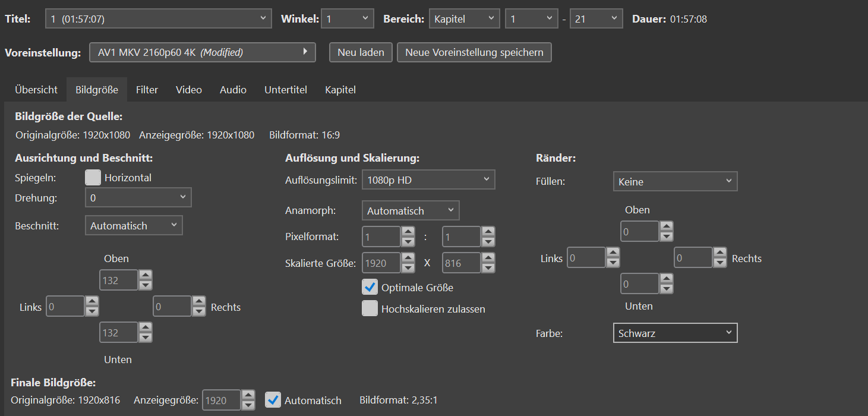Viewport: 868px width, 416px height.
Task: Decrease Ränder Rechts padding with down arrow
Action: 720,263
